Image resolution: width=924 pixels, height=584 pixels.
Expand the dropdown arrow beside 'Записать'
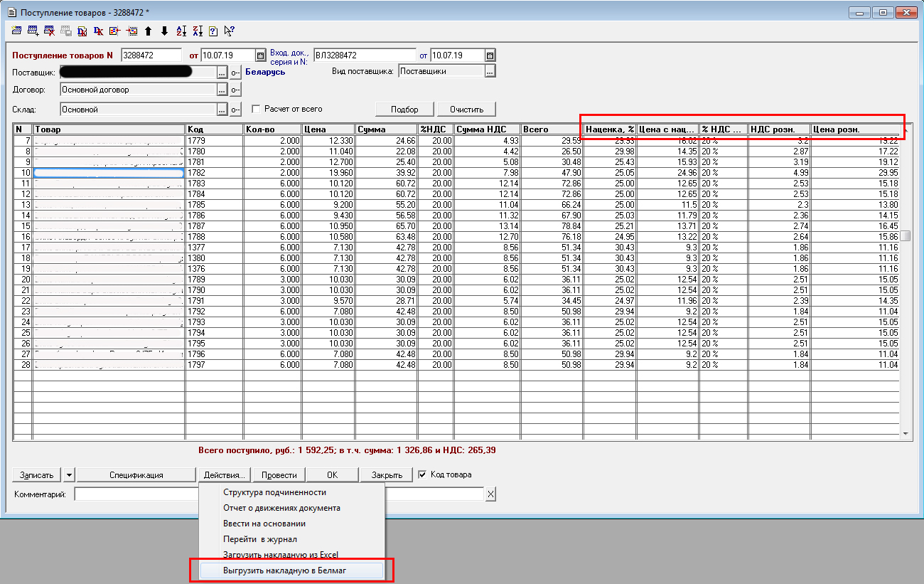(69, 475)
